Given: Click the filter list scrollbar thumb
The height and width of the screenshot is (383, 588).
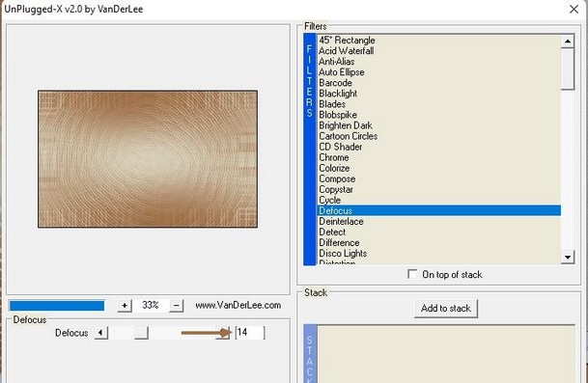Looking at the screenshot, I should [568, 68].
